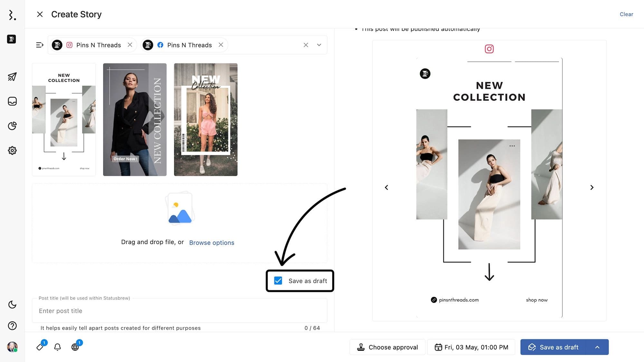Click the global/language icon in taskbar
The width and height of the screenshot is (644, 362).
click(x=75, y=347)
